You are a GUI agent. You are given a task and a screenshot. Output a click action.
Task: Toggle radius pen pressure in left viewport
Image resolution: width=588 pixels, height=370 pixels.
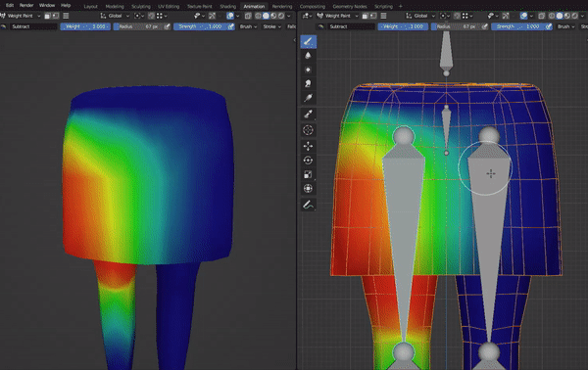click(168, 26)
